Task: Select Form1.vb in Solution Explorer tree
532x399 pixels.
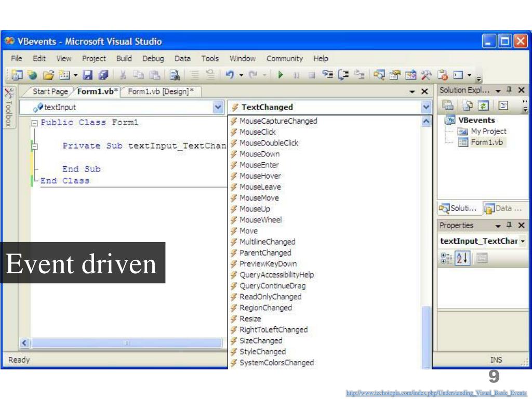Action: click(x=486, y=142)
